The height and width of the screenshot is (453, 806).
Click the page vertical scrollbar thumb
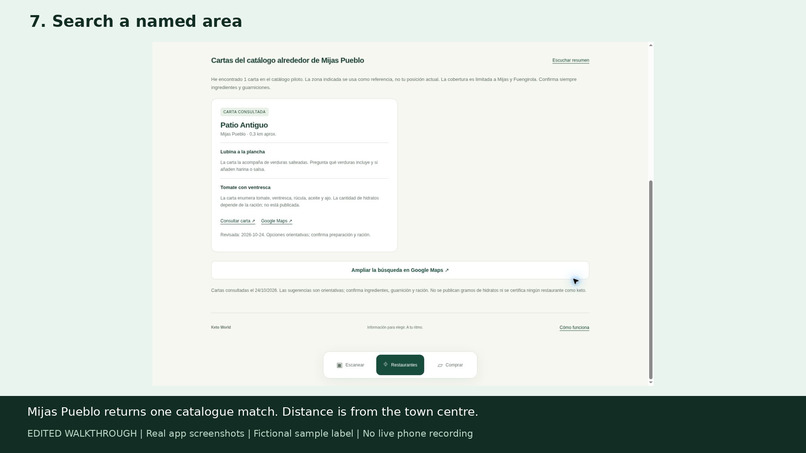pos(651,279)
